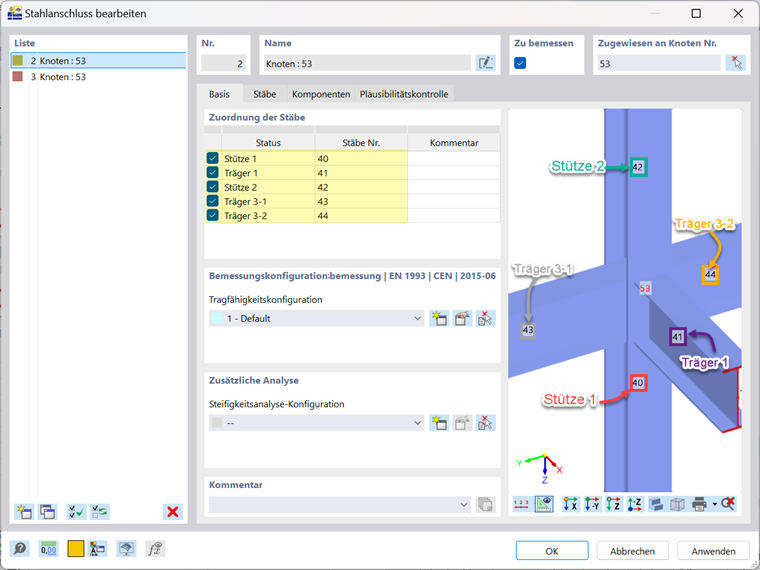
Task: Create new stiffness analysis configuration
Action: 439,423
